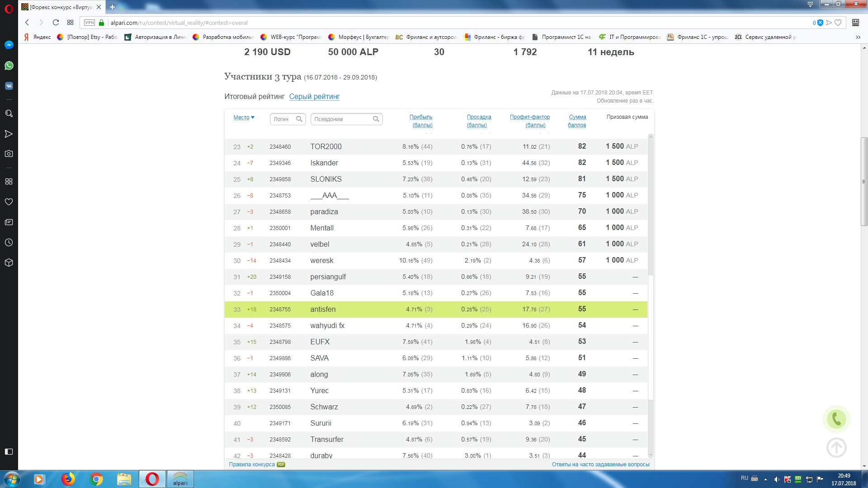Open WhatsApp sidebar panel
Viewport: 868px width, 488px height.
pos(9,66)
